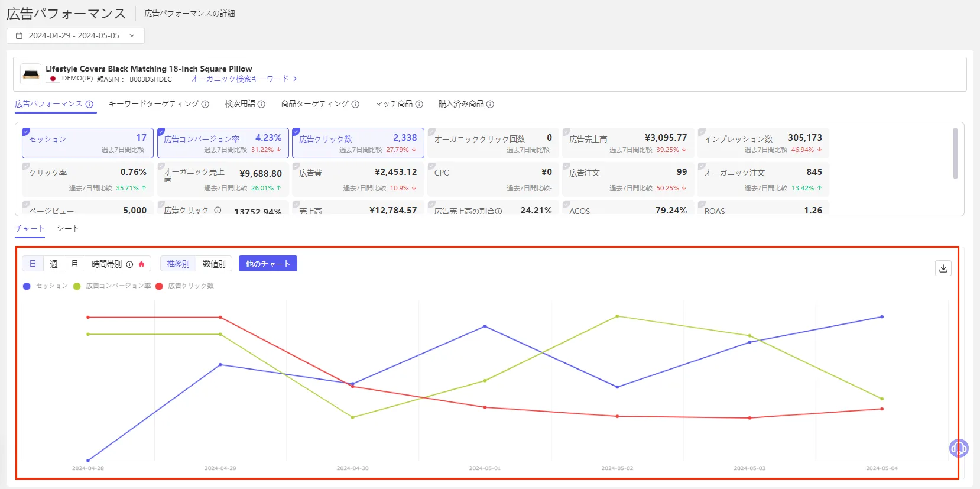Click the info icon beside 商品ターゲティング
980x489 pixels.
(x=355, y=104)
